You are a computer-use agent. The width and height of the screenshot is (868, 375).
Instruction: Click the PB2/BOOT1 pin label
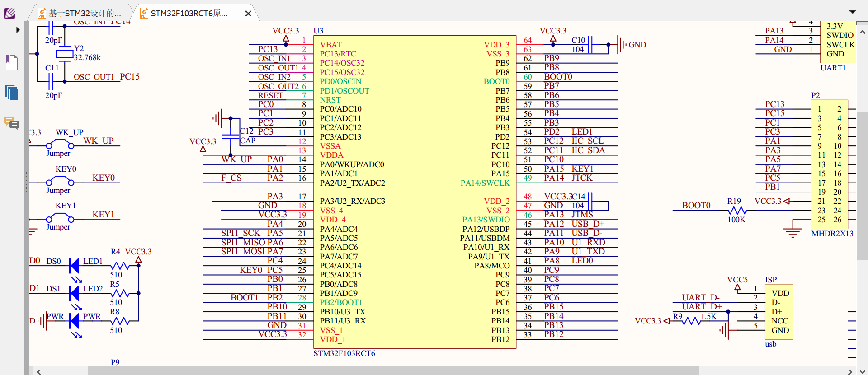pos(341,302)
